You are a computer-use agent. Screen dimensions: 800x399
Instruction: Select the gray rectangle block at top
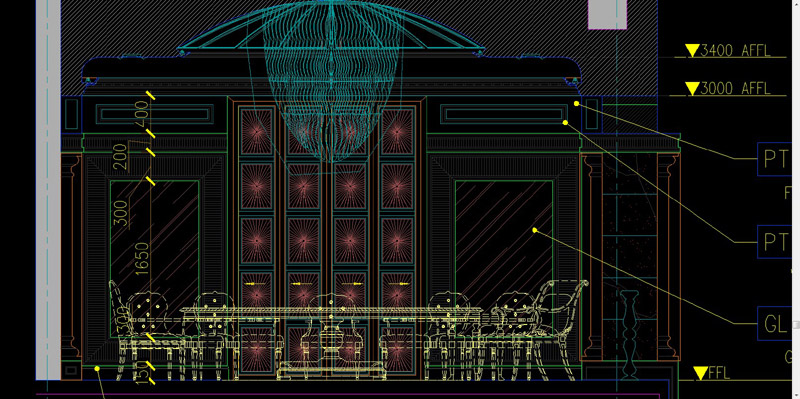607,14
